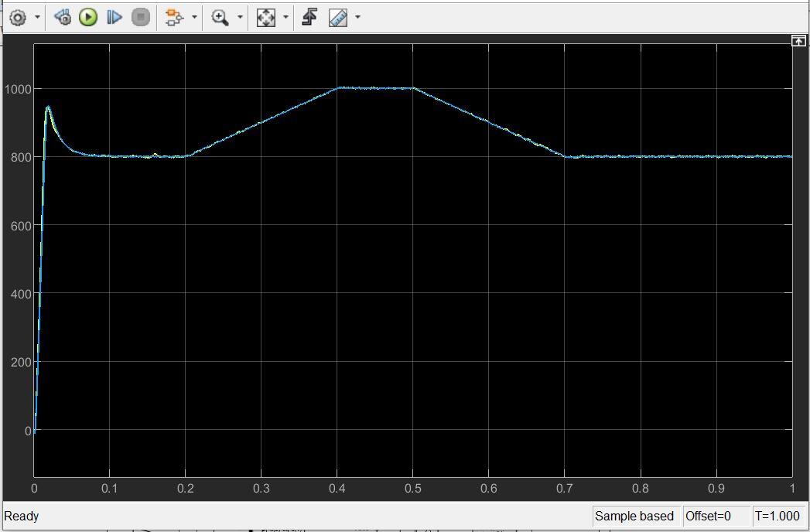
Task: Open the scope Configuration Properties gear
Action: click(18, 18)
